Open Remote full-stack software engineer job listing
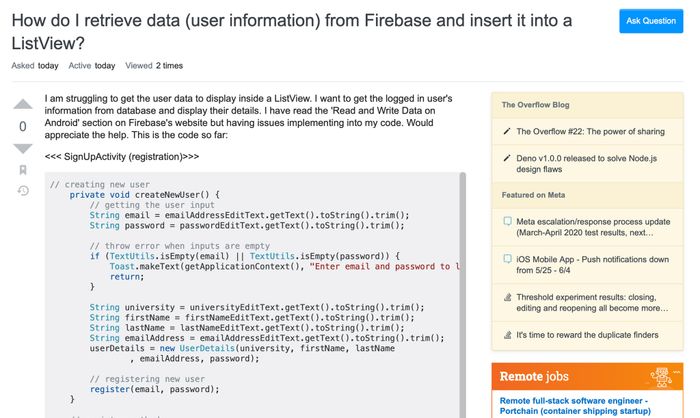The width and height of the screenshot is (700, 418). (x=575, y=406)
